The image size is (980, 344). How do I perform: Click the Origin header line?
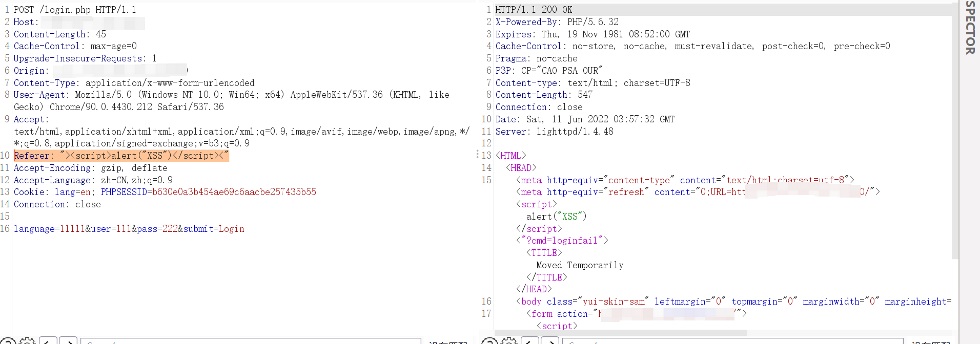[x=100, y=71]
